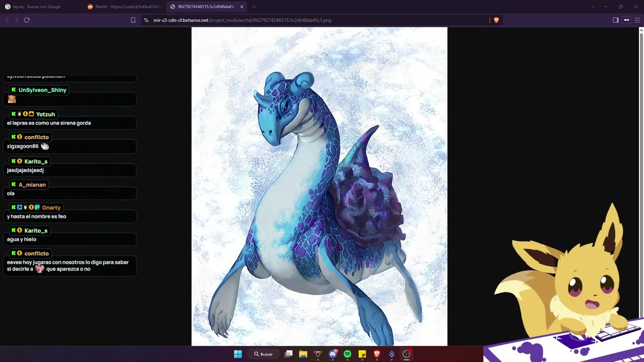Screen dimensions: 644x362
Task: Close the Behance image tab
Action: 242,7
